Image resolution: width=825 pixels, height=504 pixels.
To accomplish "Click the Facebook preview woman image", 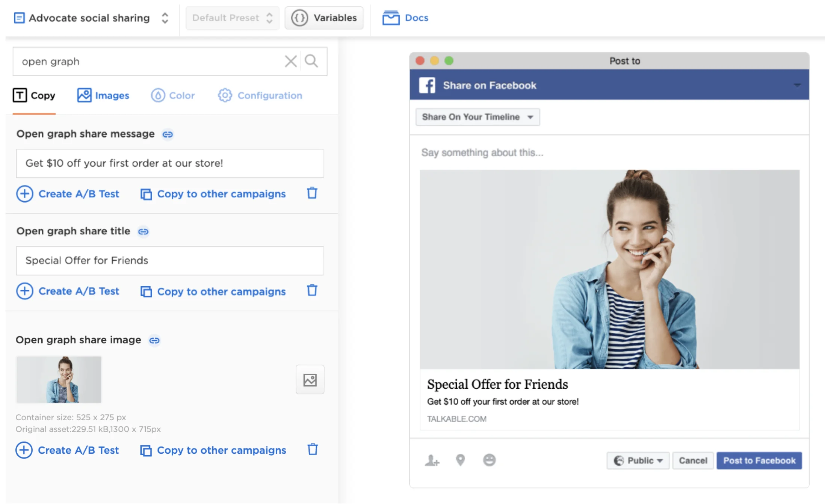I will 609,269.
